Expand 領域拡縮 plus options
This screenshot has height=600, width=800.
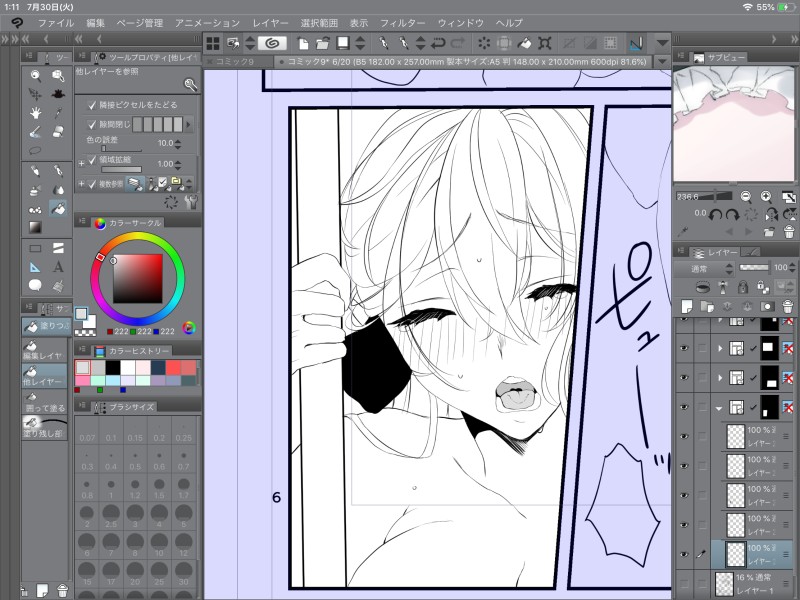81,163
